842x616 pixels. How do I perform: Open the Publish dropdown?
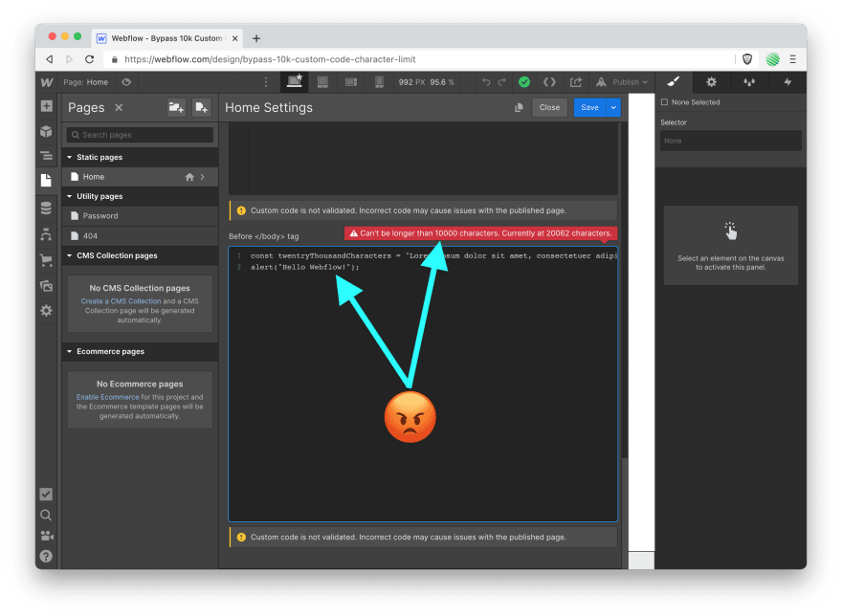[x=622, y=82]
